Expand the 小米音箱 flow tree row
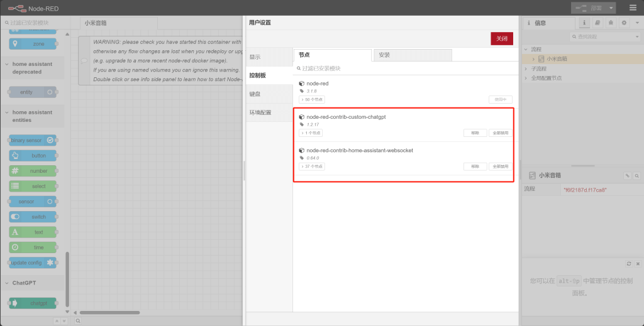 click(533, 59)
